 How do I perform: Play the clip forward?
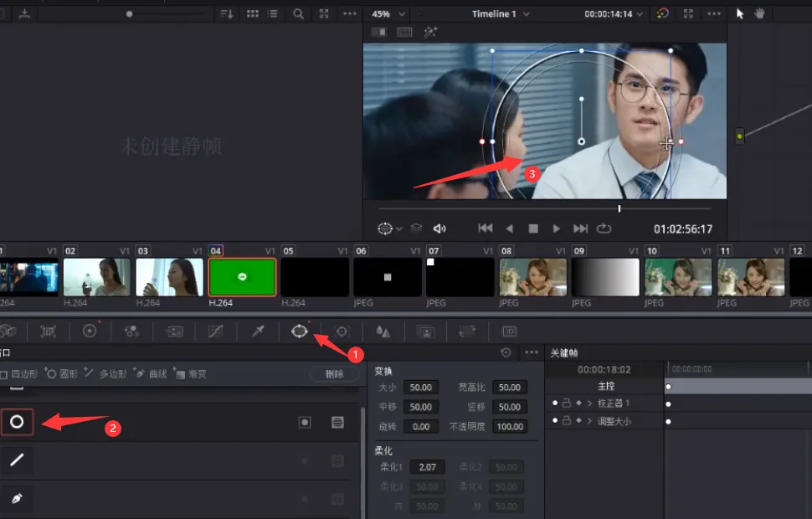click(x=556, y=229)
